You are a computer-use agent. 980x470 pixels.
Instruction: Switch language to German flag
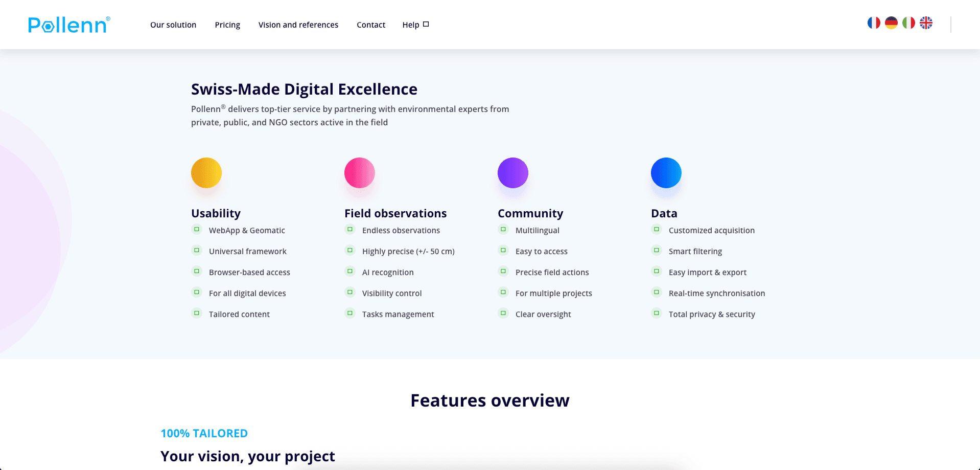point(891,23)
